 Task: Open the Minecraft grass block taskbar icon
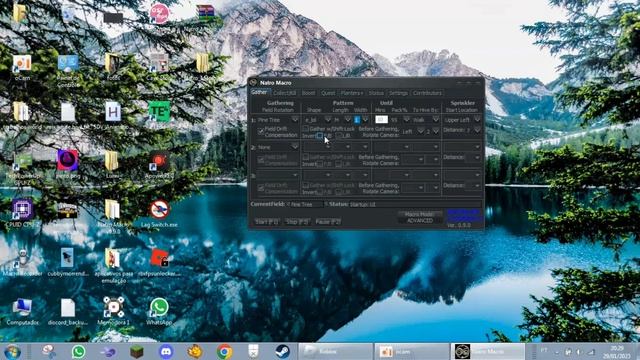(x=136, y=351)
